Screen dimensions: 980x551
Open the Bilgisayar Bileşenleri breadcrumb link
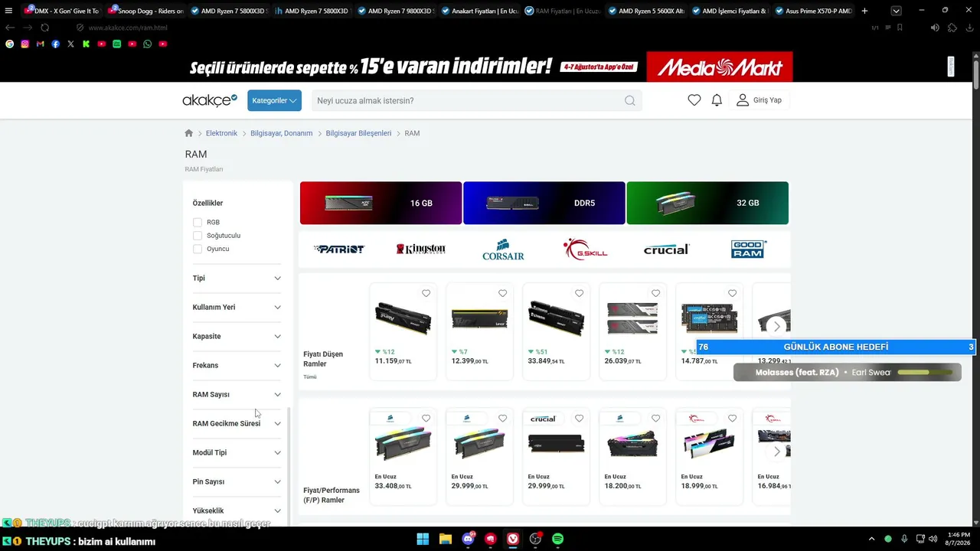pyautogui.click(x=358, y=133)
